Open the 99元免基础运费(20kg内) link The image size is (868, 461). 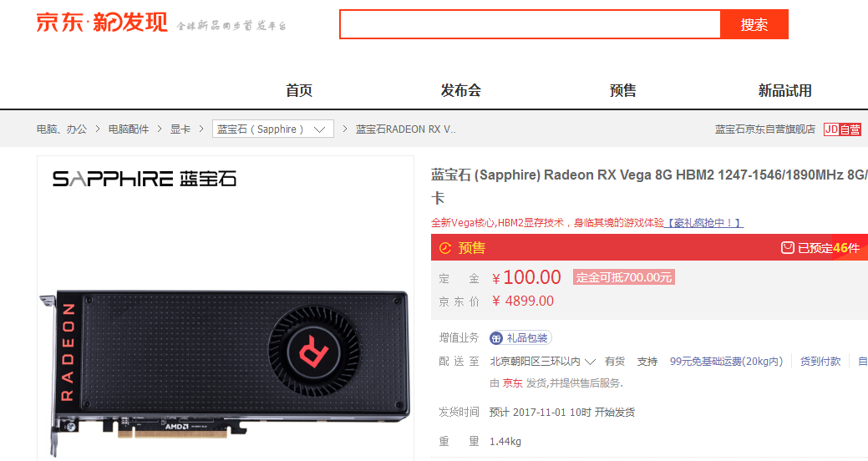click(x=726, y=362)
